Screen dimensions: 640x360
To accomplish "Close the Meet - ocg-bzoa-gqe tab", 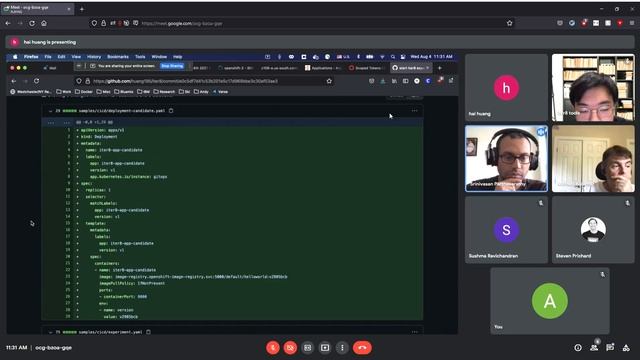I will click(69, 9).
